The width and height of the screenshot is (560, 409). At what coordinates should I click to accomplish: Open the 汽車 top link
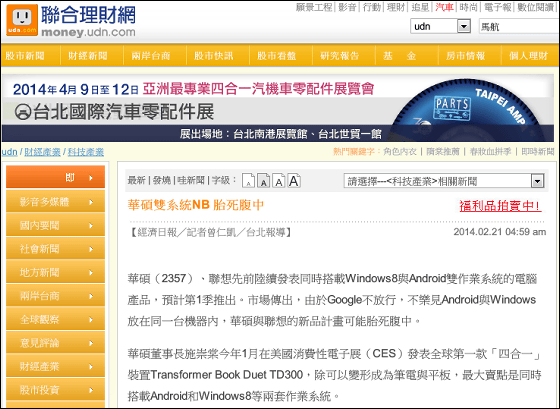444,7
